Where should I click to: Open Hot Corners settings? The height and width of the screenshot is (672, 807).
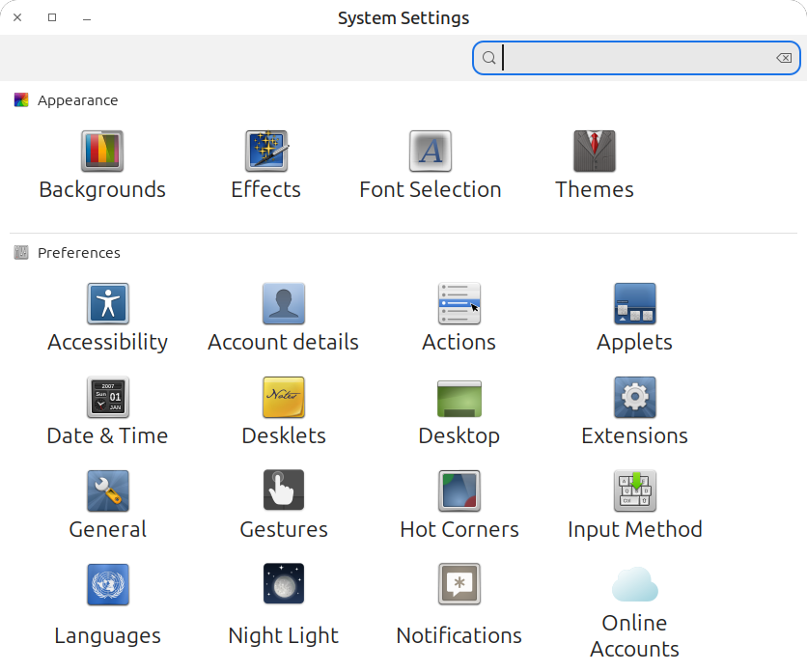459,491
